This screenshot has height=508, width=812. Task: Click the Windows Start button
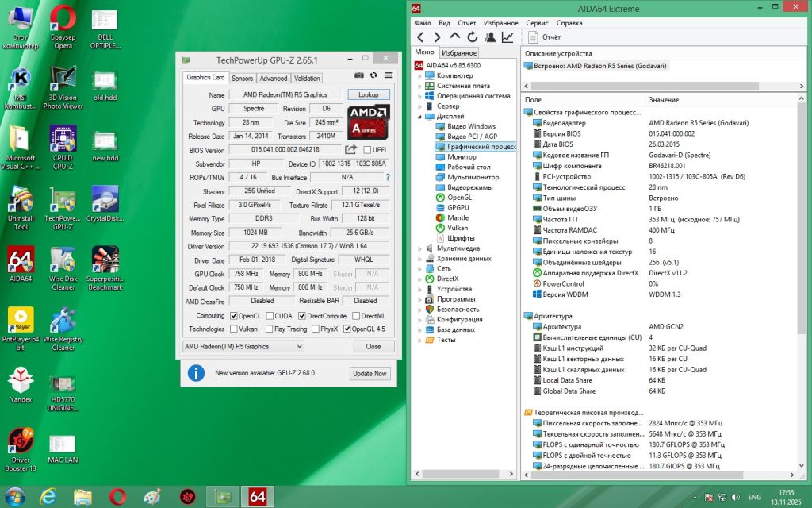(x=14, y=497)
